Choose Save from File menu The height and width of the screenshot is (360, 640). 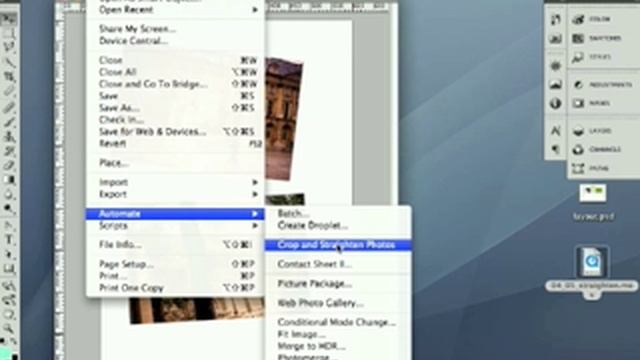click(175, 96)
